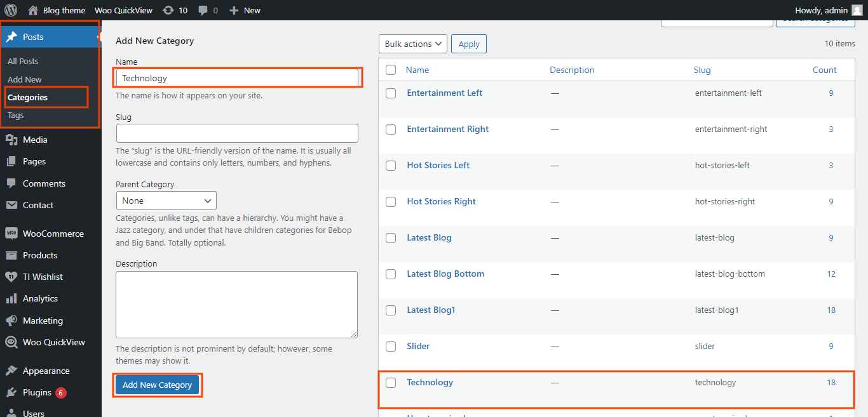Open the Plugins menu icon
868x417 pixels.
point(11,392)
